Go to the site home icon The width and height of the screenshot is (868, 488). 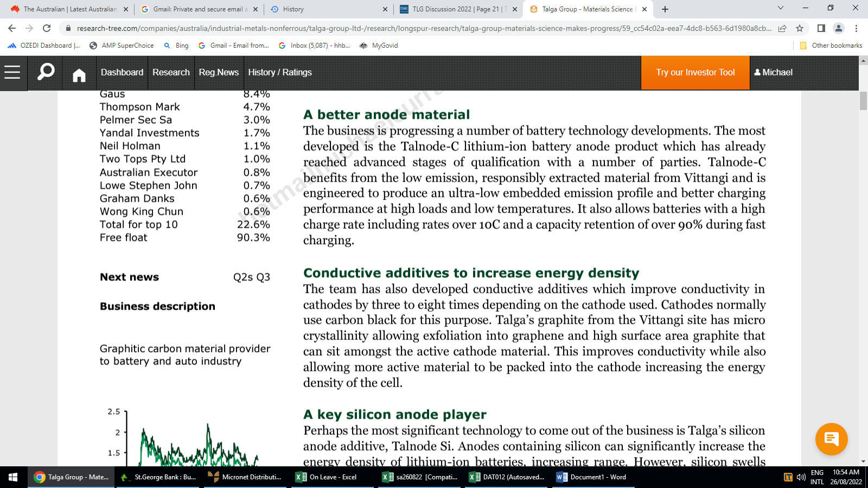79,75
